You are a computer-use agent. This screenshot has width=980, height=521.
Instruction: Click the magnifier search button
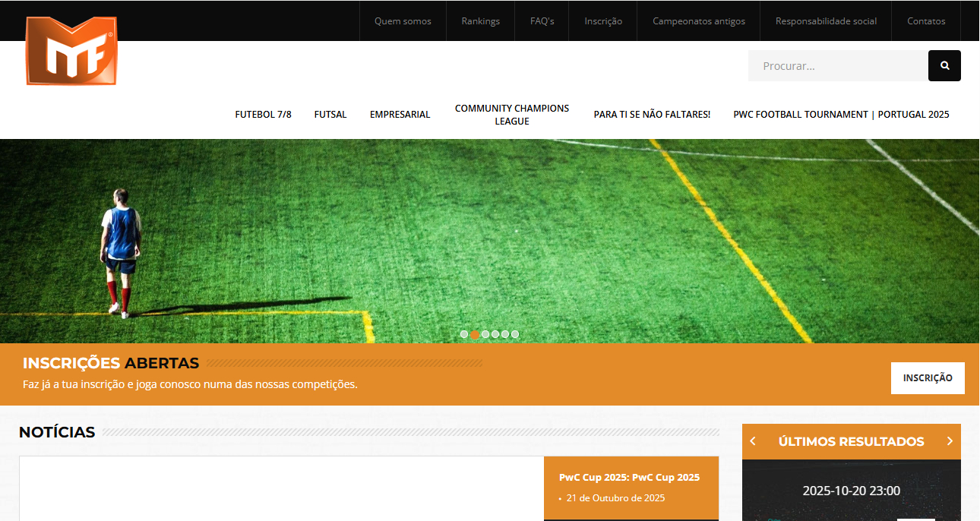(944, 66)
